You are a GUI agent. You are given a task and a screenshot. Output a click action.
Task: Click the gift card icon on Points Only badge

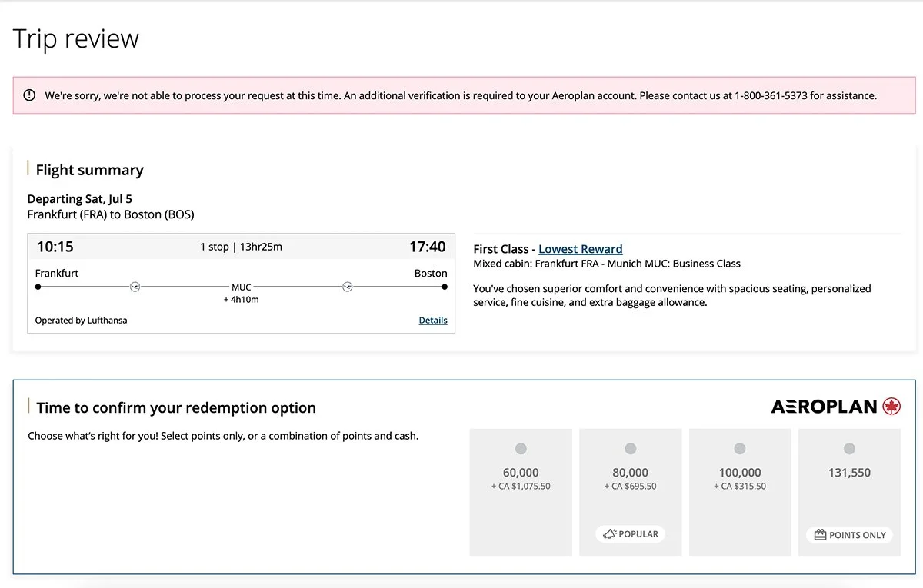(x=820, y=535)
